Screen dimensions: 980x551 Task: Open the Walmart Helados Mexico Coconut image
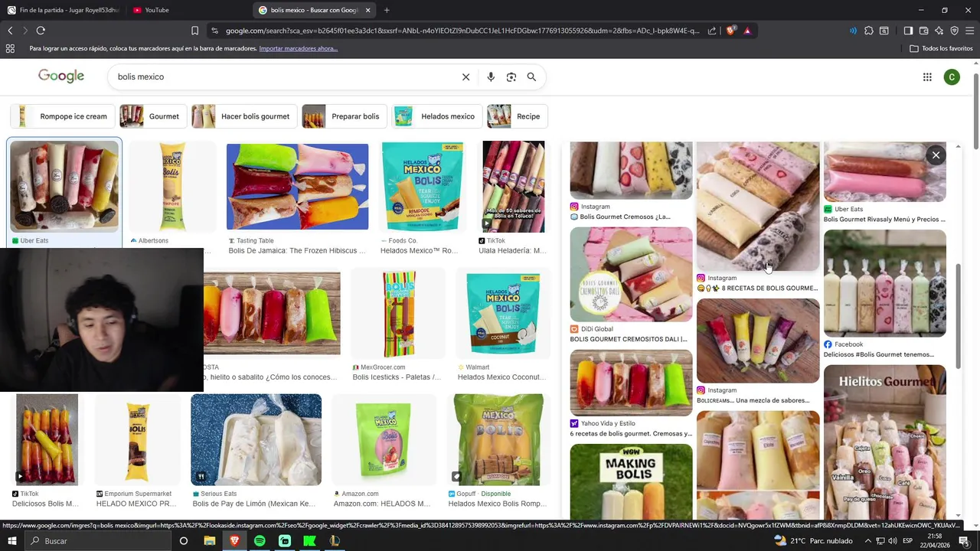503,314
